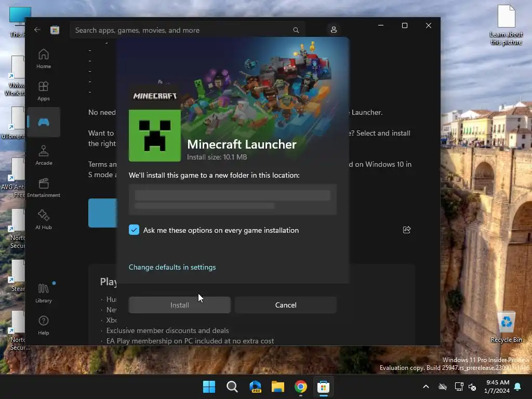Image resolution: width=532 pixels, height=399 pixels.
Task: Click the muted volume tray icon
Action: tap(472, 387)
